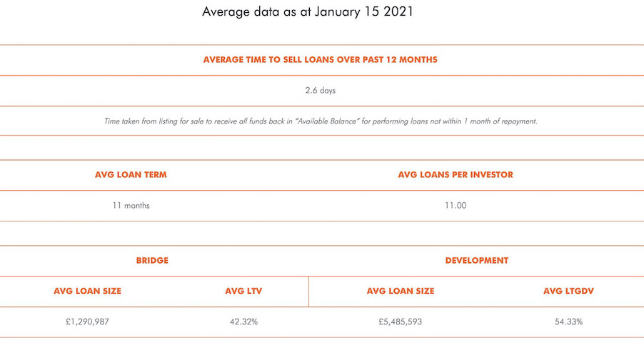
Task: Click the AVG LTGDV column header
Action: click(568, 291)
